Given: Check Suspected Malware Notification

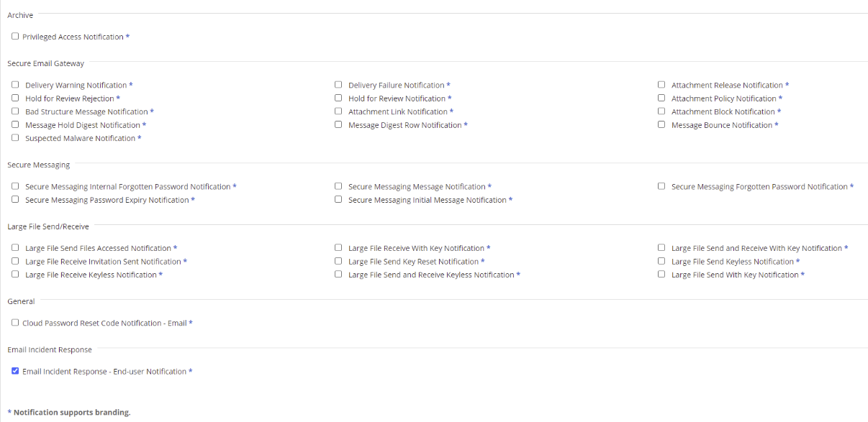Looking at the screenshot, I should 15,138.
